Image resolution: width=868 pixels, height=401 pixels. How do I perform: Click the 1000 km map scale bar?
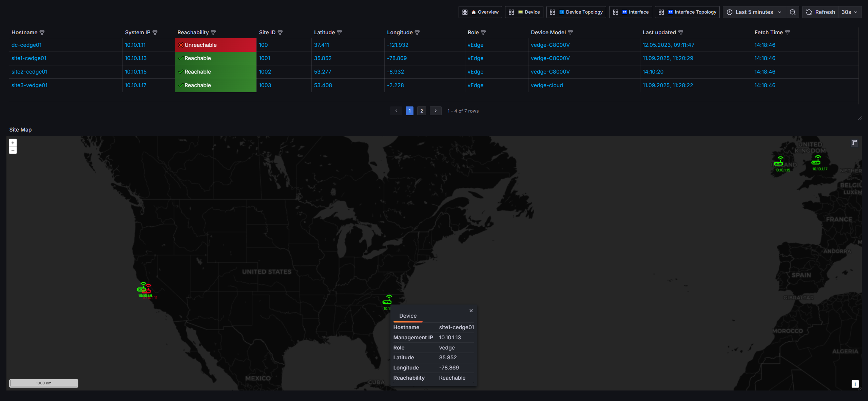[x=44, y=383]
